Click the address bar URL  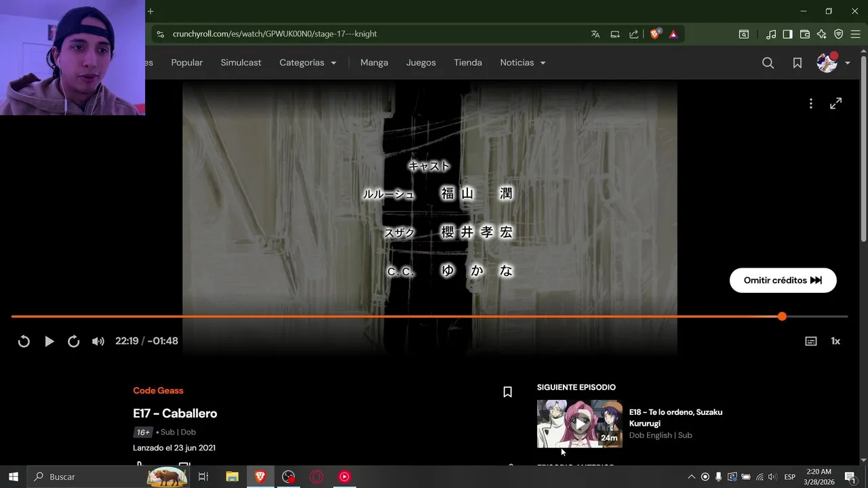(275, 34)
